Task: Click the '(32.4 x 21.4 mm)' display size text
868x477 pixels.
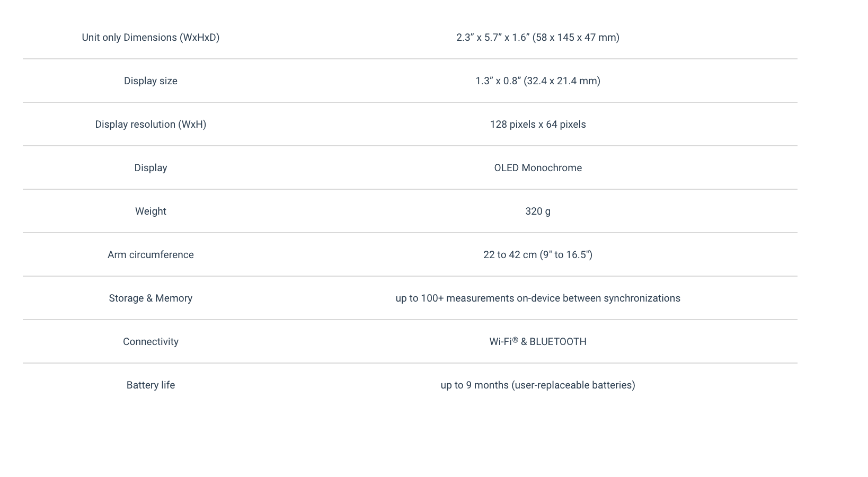Action: [x=562, y=81]
